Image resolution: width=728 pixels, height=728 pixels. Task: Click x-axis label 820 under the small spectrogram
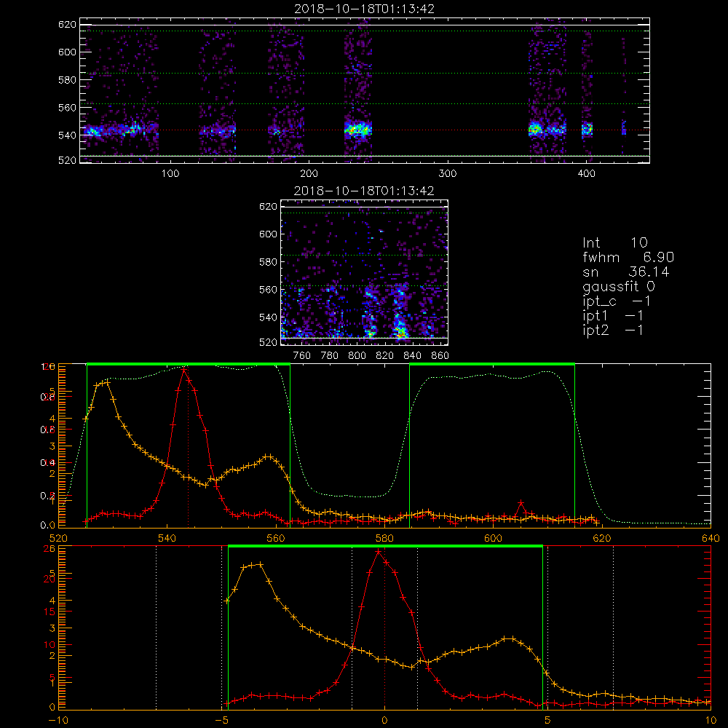click(x=385, y=356)
